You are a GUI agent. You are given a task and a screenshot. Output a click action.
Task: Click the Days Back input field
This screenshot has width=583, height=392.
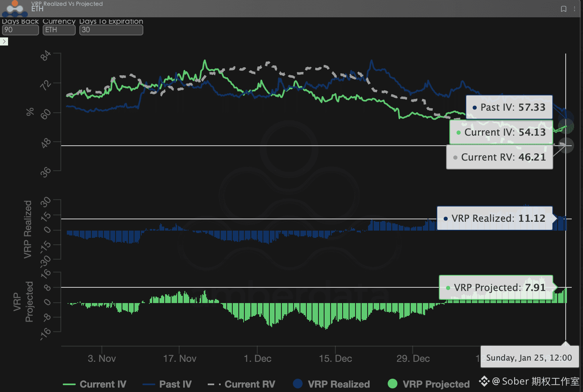[20, 30]
